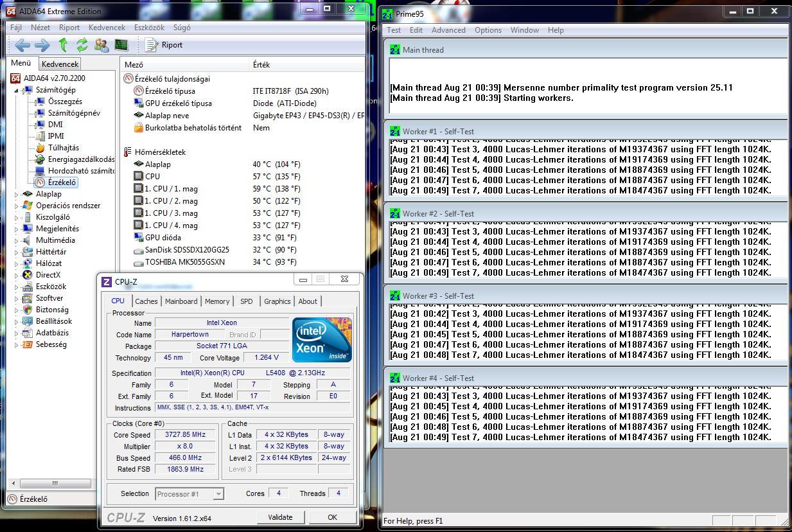The image size is (792, 532).
Task: Switch to the Graphics tab in CPU-Z
Action: [x=277, y=301]
